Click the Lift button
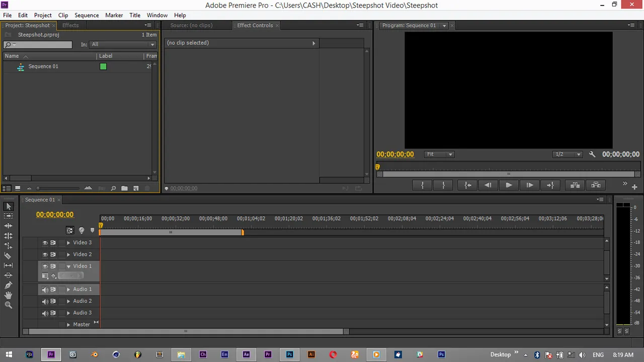 pyautogui.click(x=575, y=185)
